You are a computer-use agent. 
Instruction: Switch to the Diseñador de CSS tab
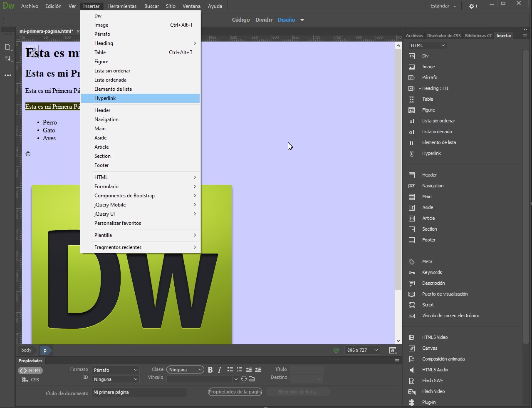(x=444, y=36)
